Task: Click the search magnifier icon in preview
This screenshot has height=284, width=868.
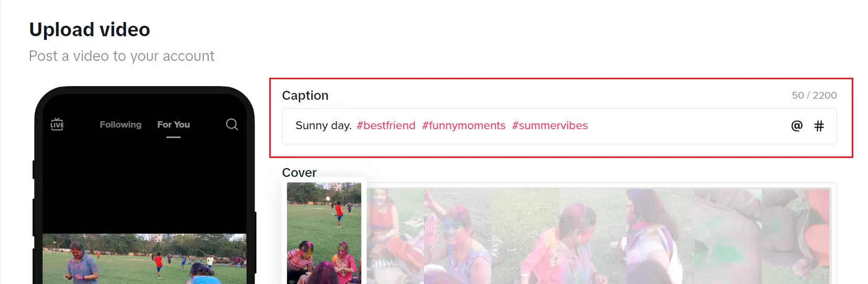Action: pos(232,124)
